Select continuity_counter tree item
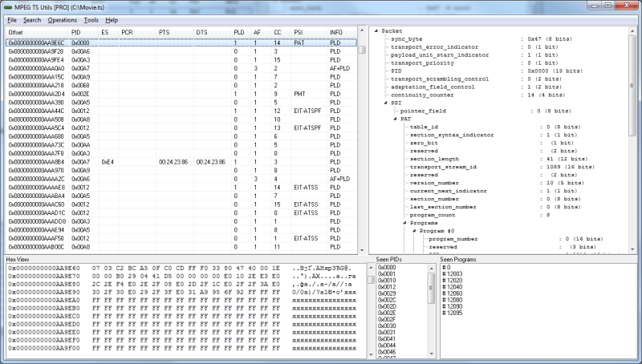This screenshot has height=364, width=642. tap(422, 95)
